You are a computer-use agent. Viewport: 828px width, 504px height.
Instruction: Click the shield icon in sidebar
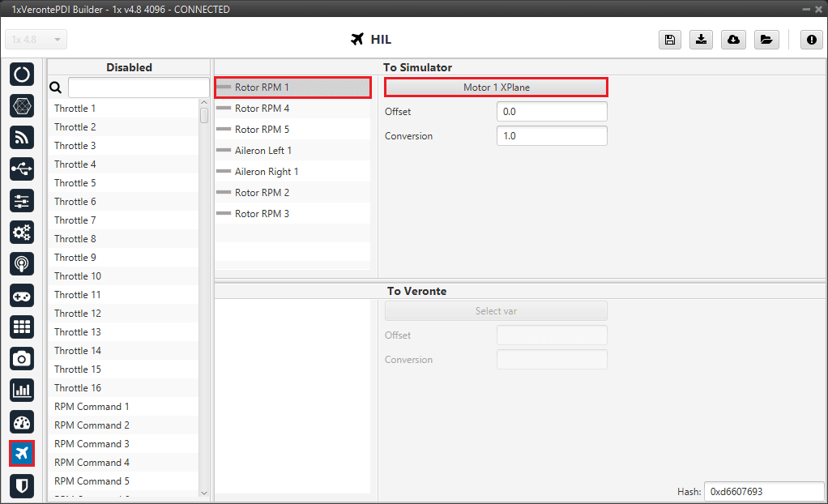click(x=22, y=485)
